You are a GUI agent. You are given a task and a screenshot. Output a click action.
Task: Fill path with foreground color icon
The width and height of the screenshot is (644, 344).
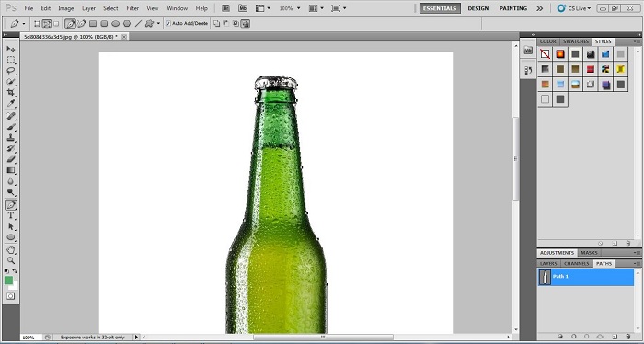(561, 336)
